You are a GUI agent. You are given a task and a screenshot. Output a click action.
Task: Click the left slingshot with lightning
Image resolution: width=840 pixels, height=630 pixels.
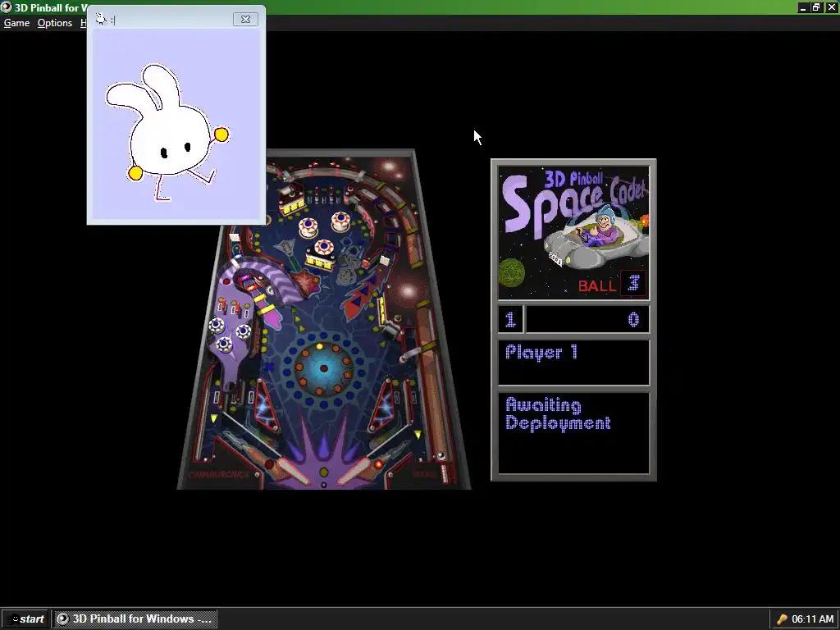[267, 407]
